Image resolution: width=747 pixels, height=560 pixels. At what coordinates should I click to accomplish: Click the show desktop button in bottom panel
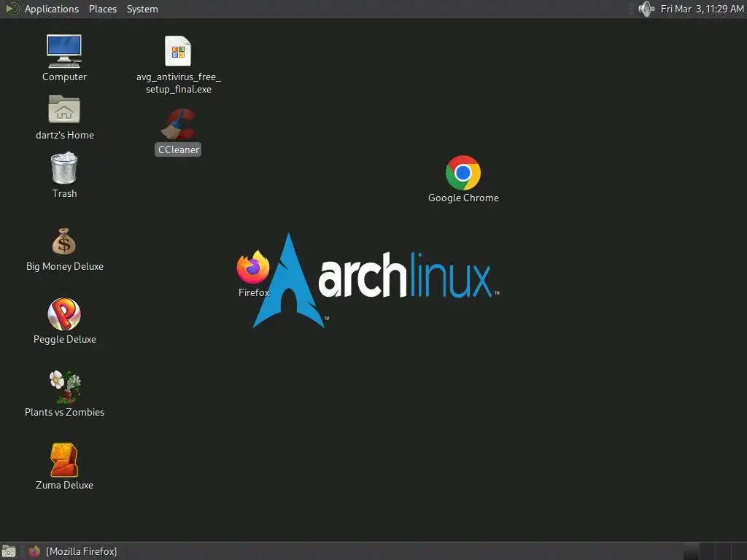(x=9, y=551)
